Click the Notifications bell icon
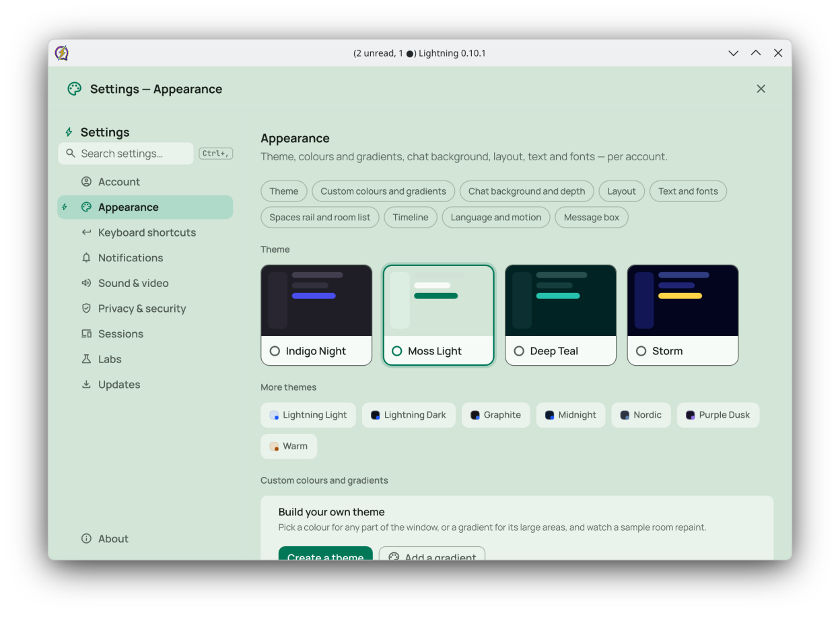This screenshot has width=840, height=617. pyautogui.click(x=86, y=258)
